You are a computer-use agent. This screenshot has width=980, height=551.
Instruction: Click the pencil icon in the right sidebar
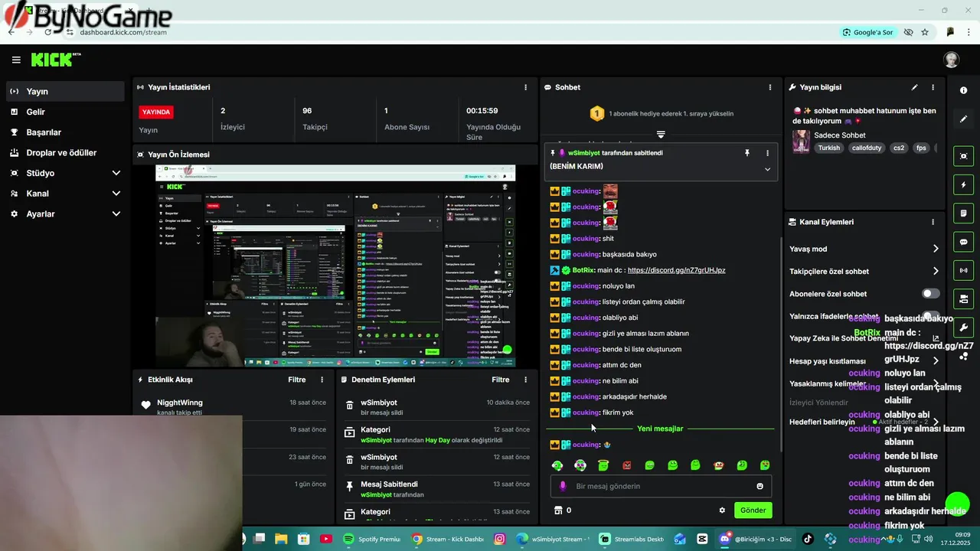(963, 119)
